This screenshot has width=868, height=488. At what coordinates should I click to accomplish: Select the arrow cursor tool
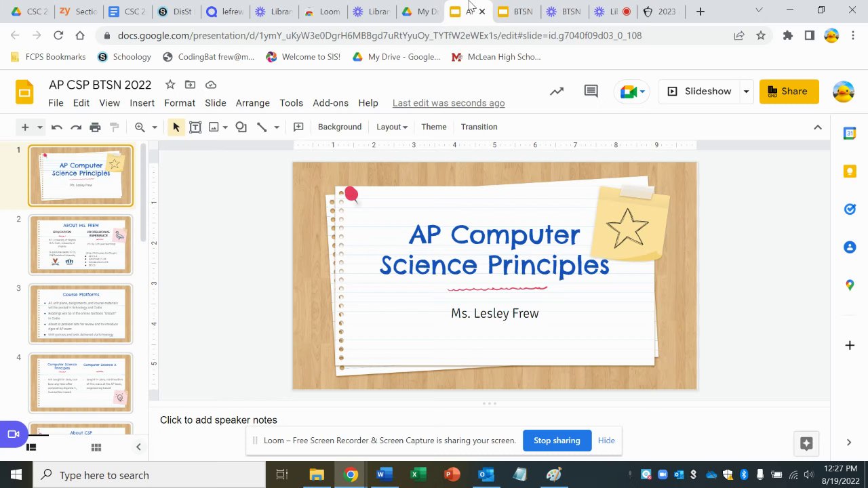[176, 127]
